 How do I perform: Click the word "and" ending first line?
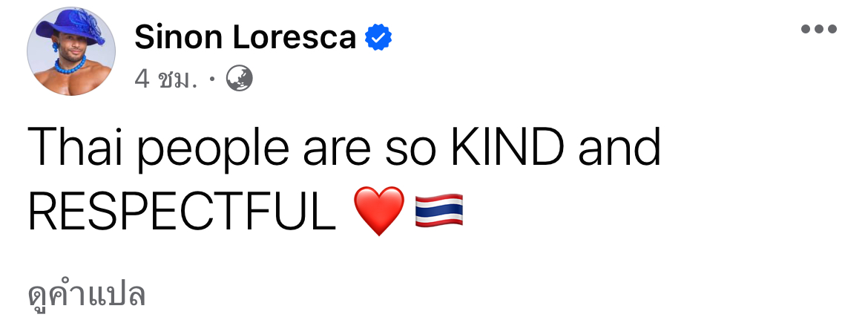point(619,149)
